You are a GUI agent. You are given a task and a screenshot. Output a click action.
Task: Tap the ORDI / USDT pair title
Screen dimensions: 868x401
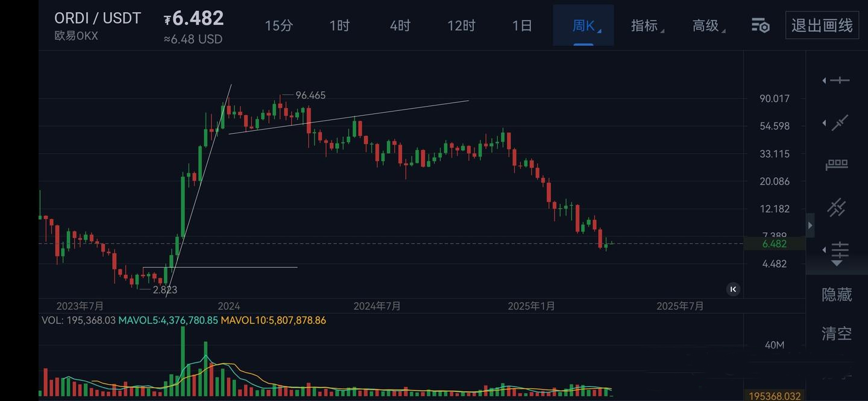point(98,19)
